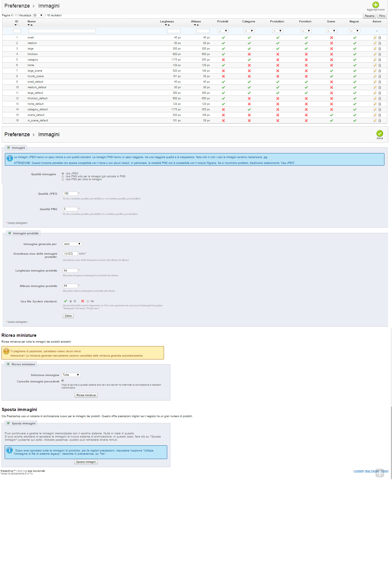Click the back-to-top arrow icon
Screen dimensions: 392x581
[x=380, y=473]
